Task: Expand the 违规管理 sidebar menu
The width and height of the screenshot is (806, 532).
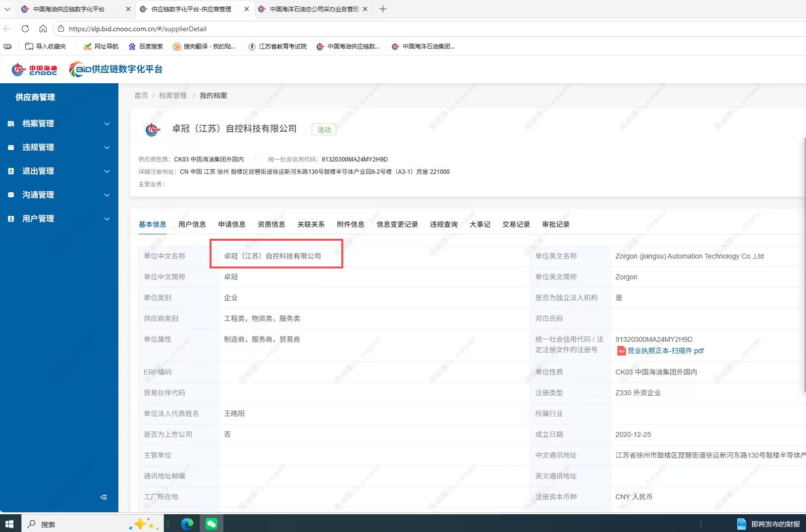Action: click(59, 147)
